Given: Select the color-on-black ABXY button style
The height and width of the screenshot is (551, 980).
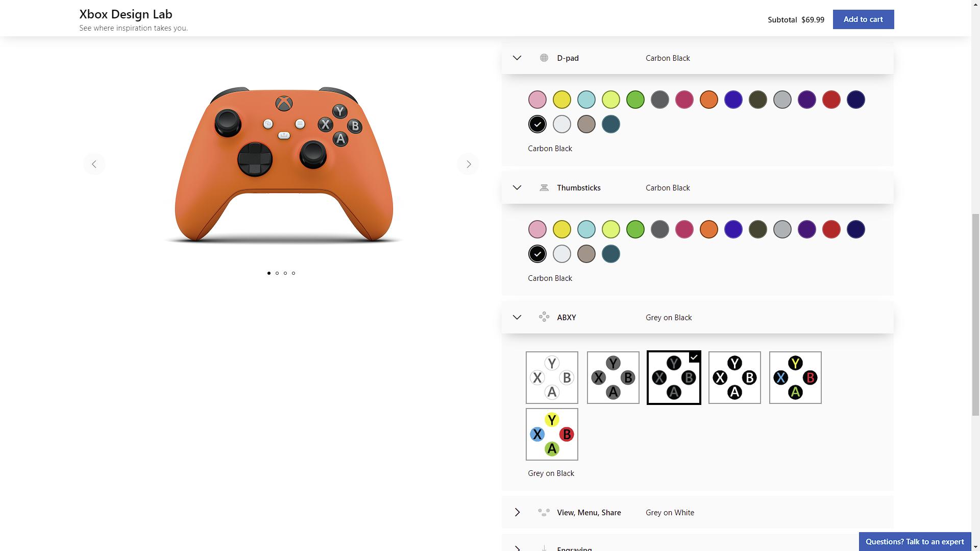Looking at the screenshot, I should pos(795,377).
